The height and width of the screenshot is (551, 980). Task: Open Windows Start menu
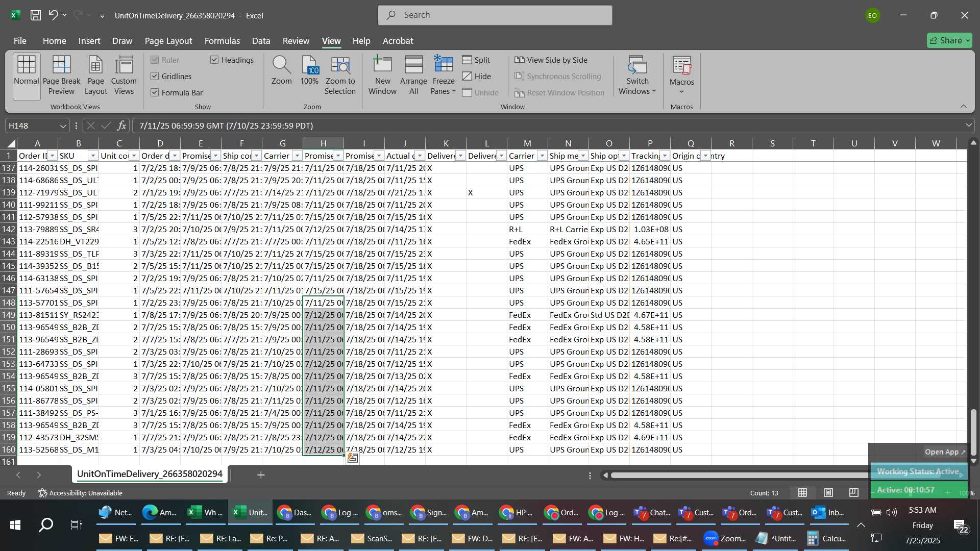pos(15,524)
